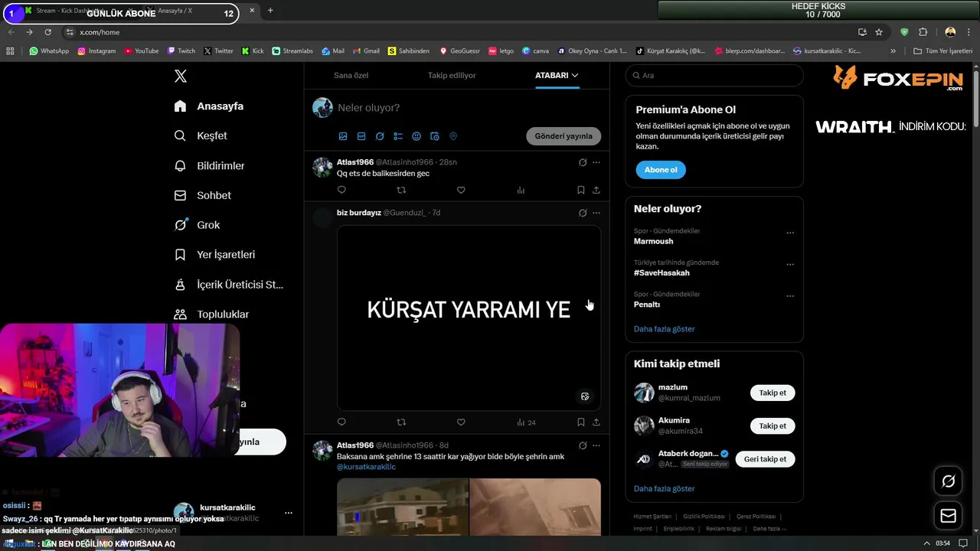Bookmark this page star icon

[879, 32]
